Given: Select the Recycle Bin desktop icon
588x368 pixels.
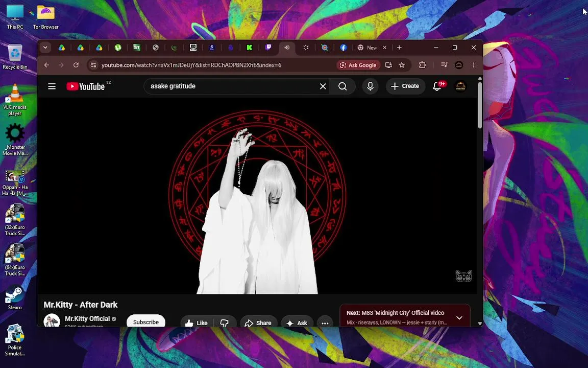Looking at the screenshot, I should point(15,57).
